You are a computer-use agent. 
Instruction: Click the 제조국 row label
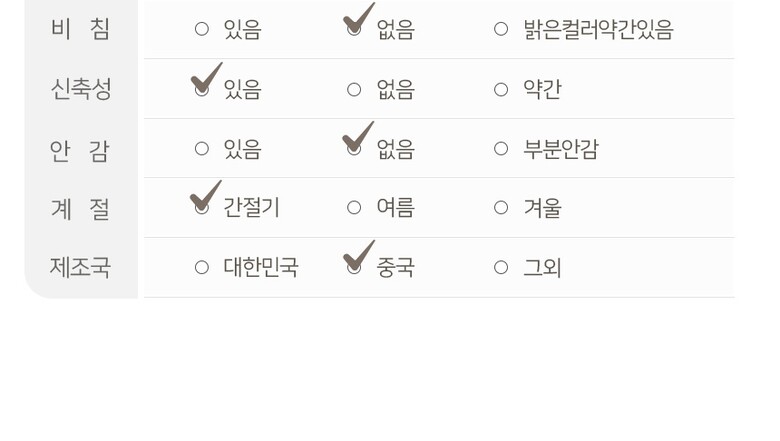tap(80, 267)
